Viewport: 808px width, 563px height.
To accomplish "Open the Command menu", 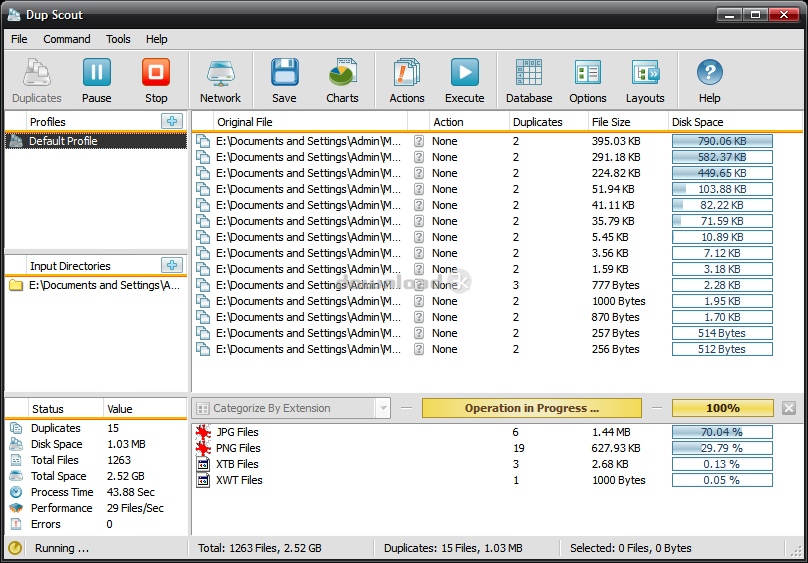I will (x=66, y=39).
